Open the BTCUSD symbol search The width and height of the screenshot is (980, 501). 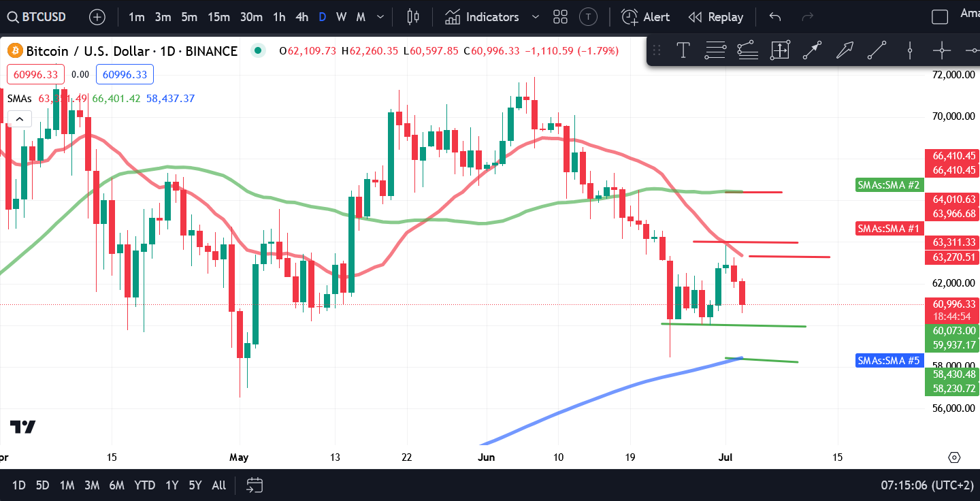tap(37, 17)
